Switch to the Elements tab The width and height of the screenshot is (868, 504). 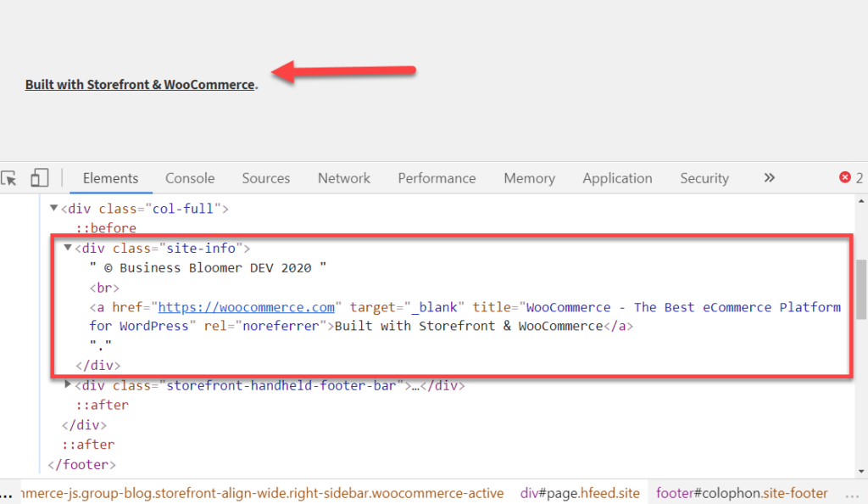point(111,178)
